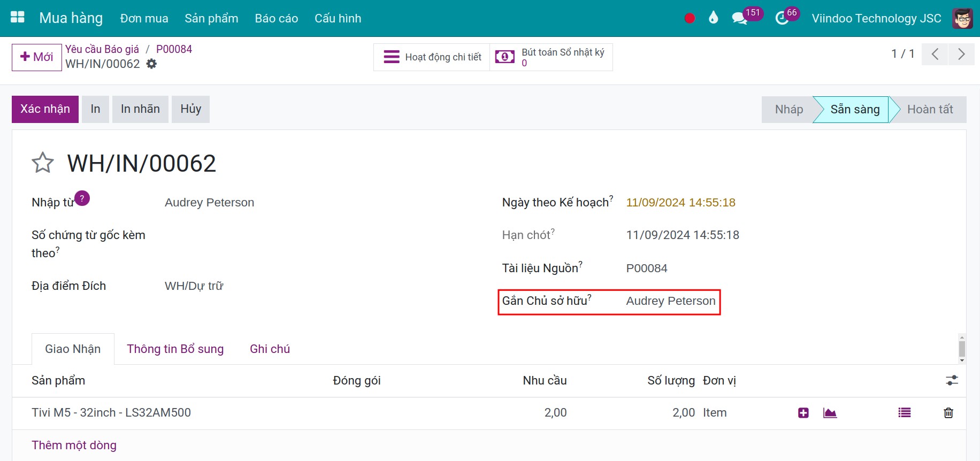Image resolution: width=980 pixels, height=461 pixels.
Task: Click the tab area vertical scrollbar
Action: click(x=962, y=349)
